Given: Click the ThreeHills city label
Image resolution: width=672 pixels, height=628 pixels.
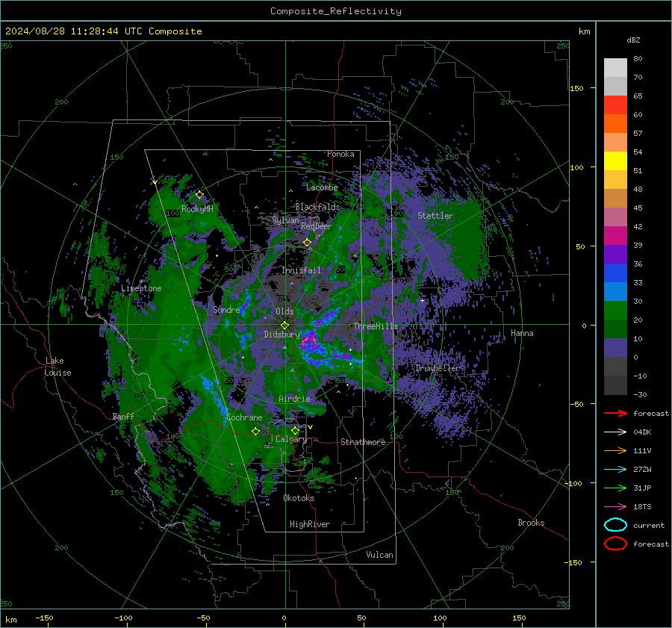Looking at the screenshot, I should (376, 326).
